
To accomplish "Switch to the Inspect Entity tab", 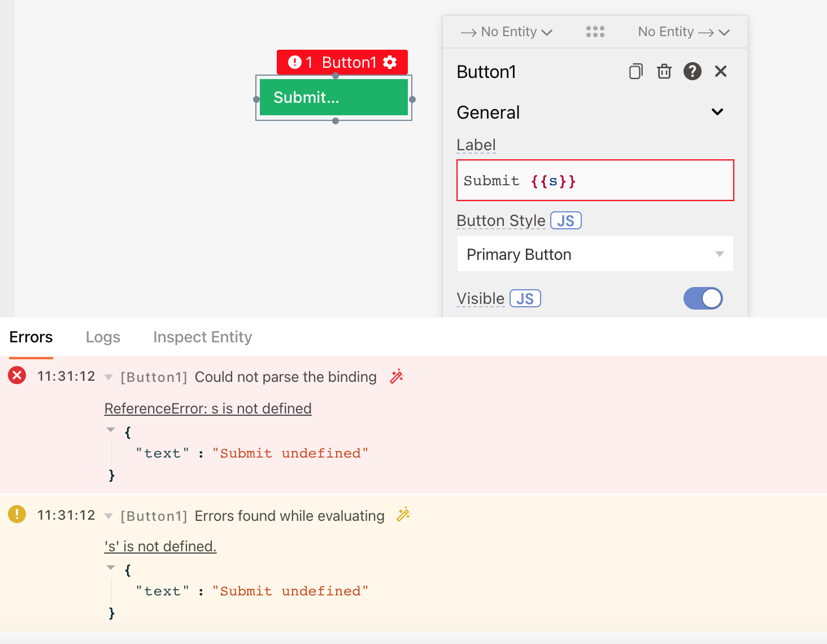I will tap(203, 337).
